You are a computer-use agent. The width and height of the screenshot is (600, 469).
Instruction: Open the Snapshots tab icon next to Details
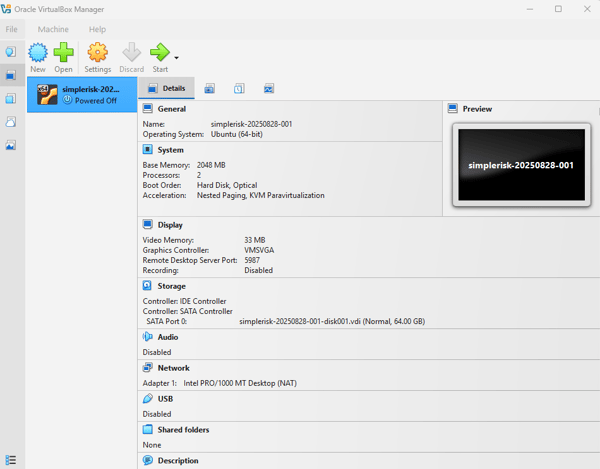(209, 88)
